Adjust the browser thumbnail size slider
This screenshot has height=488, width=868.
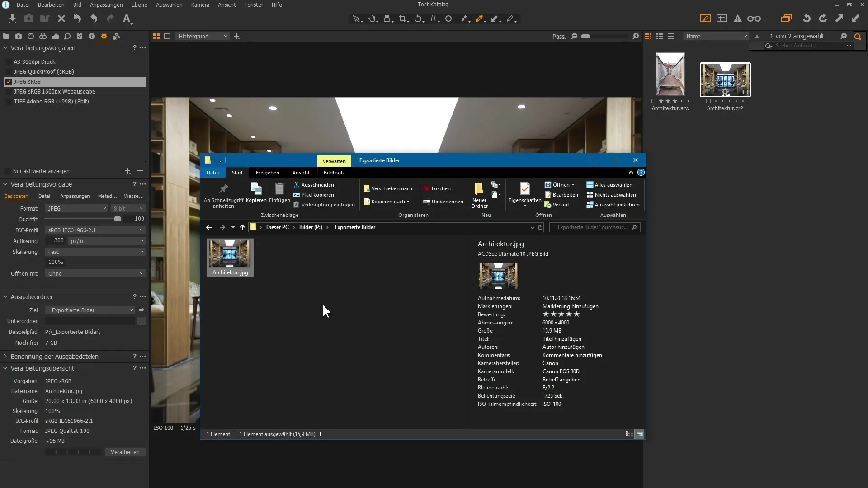(585, 36)
